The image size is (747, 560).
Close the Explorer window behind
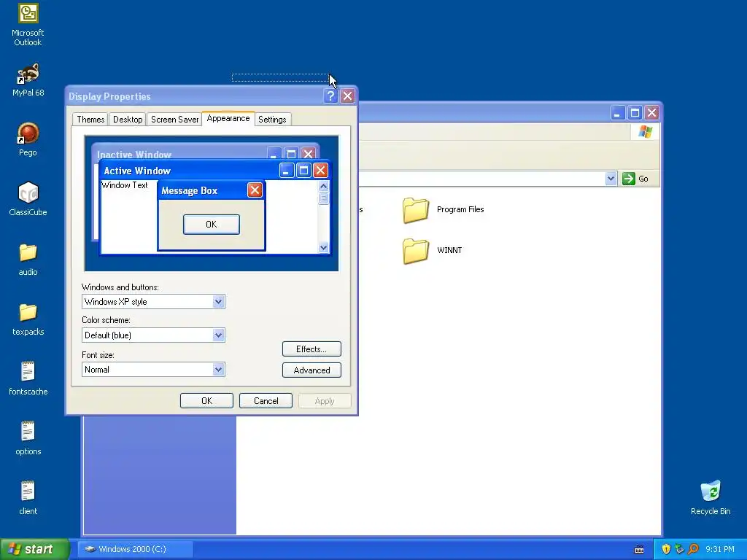click(651, 113)
